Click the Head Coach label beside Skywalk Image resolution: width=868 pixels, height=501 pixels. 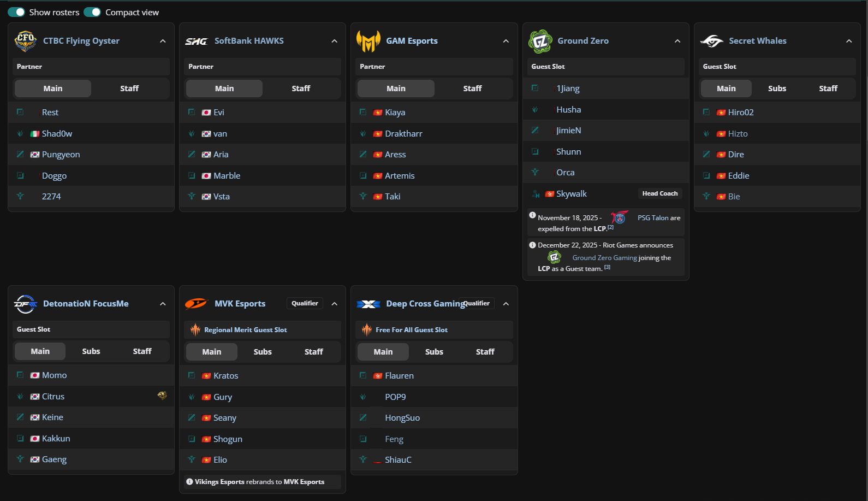(660, 193)
